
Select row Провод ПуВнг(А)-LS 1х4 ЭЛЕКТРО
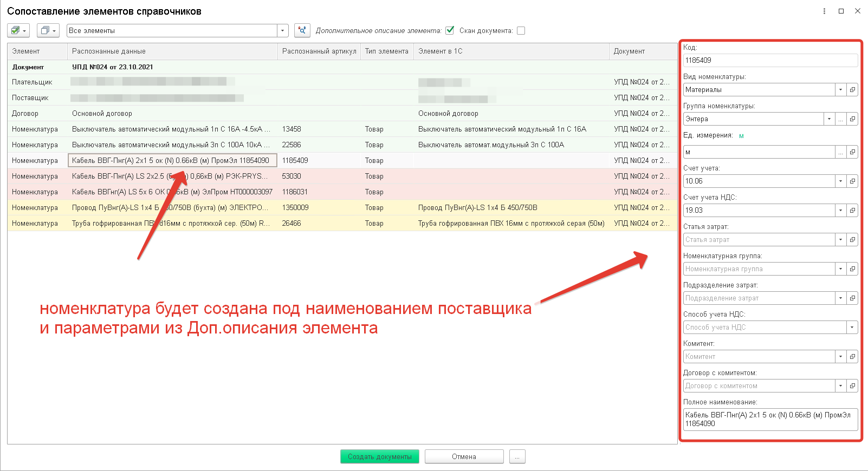(342, 208)
